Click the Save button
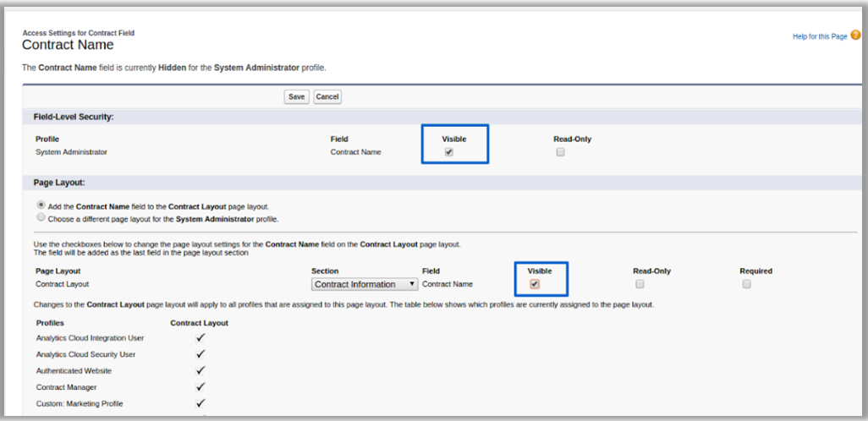 [296, 97]
